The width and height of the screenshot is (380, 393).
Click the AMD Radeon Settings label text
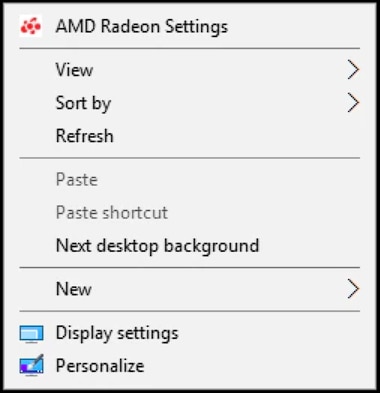click(142, 26)
